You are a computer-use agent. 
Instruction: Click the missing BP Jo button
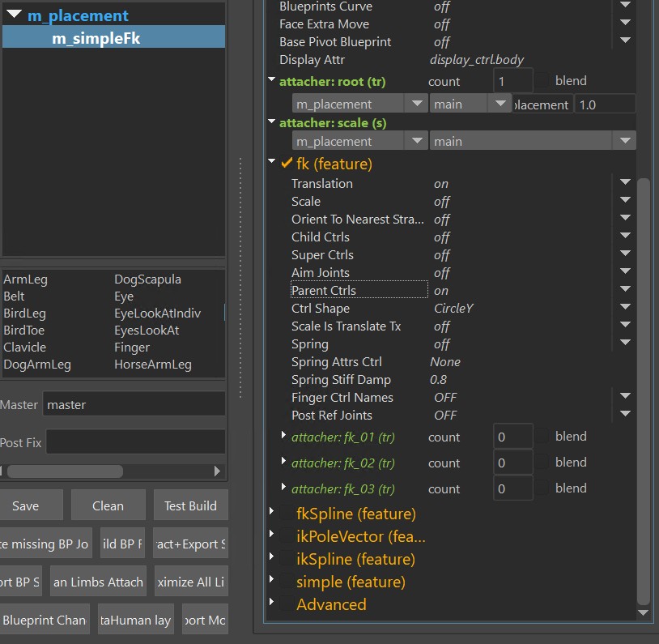(46, 543)
